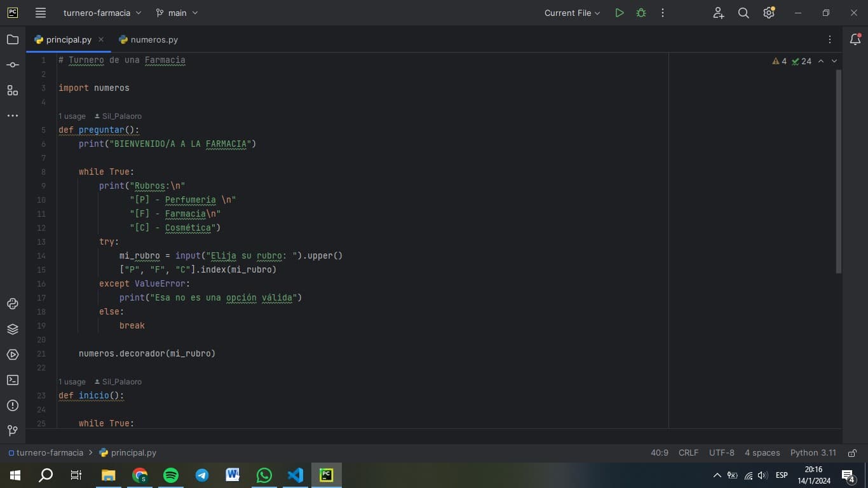This screenshot has width=868, height=488.
Task: Open the Git version control tool window
Action: [x=13, y=431]
